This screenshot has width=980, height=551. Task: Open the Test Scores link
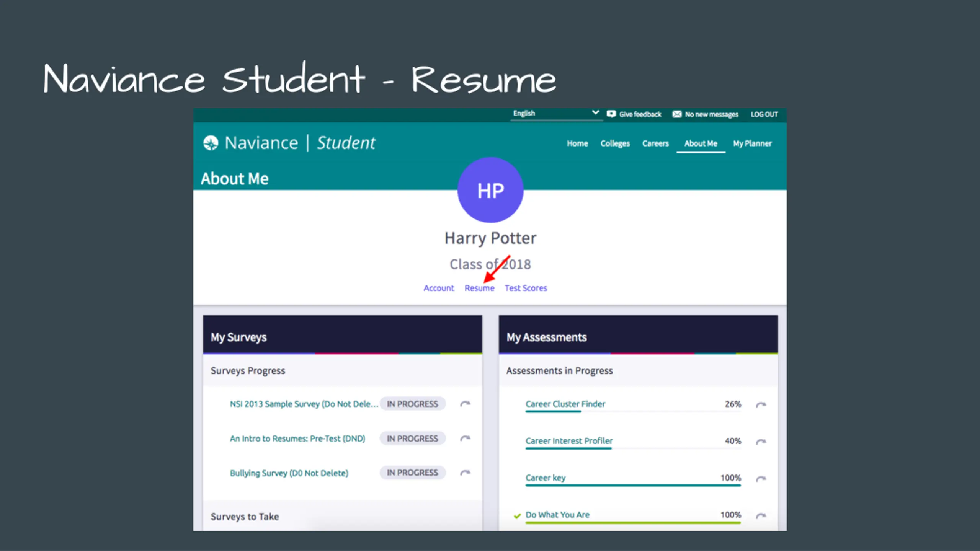click(x=526, y=288)
